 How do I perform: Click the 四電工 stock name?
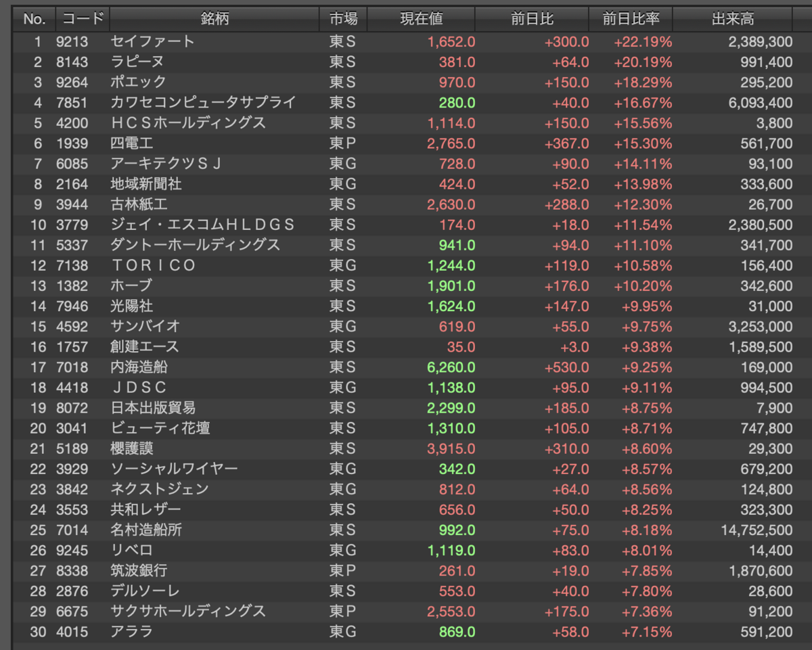point(132,143)
